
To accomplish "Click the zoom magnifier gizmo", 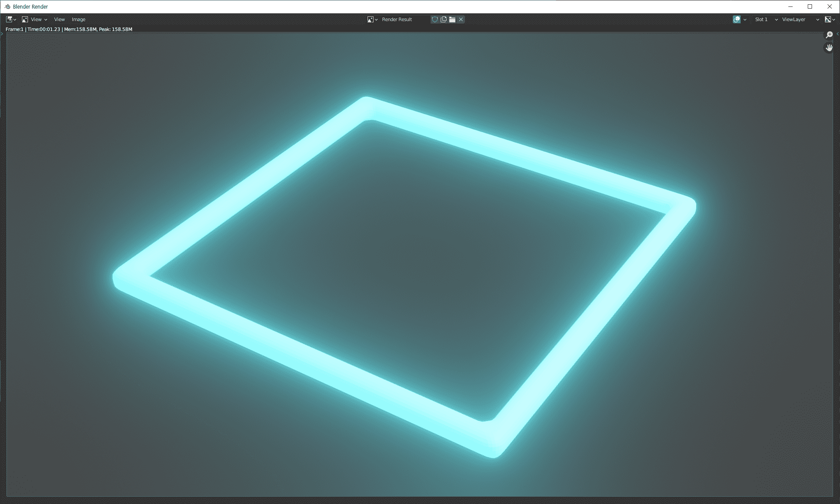I will (x=829, y=35).
